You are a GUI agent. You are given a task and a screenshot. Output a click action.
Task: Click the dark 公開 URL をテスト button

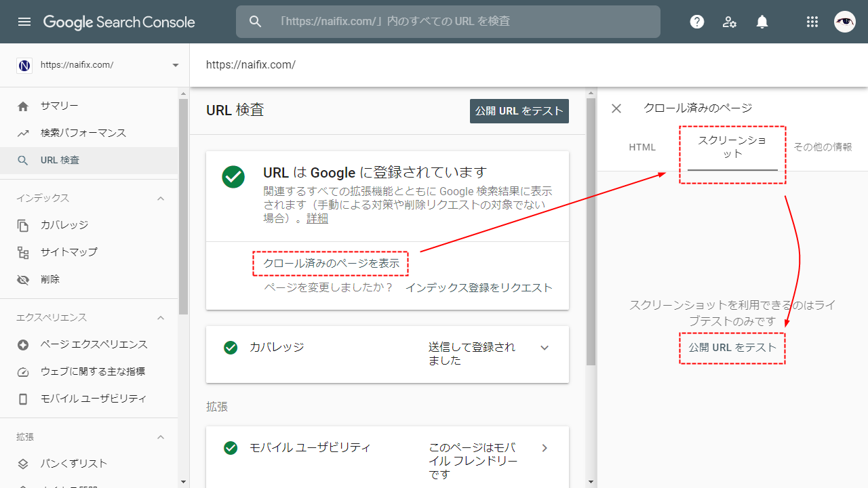point(519,111)
